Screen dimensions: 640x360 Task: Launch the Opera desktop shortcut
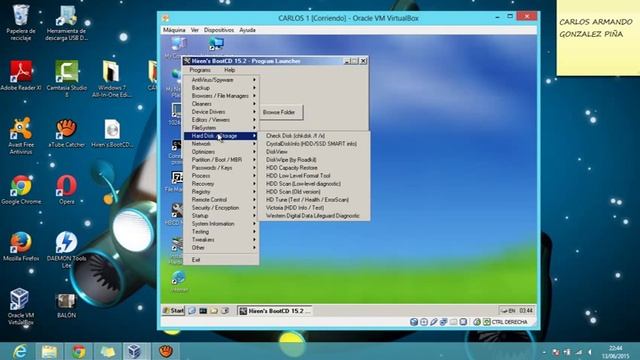click(x=67, y=189)
